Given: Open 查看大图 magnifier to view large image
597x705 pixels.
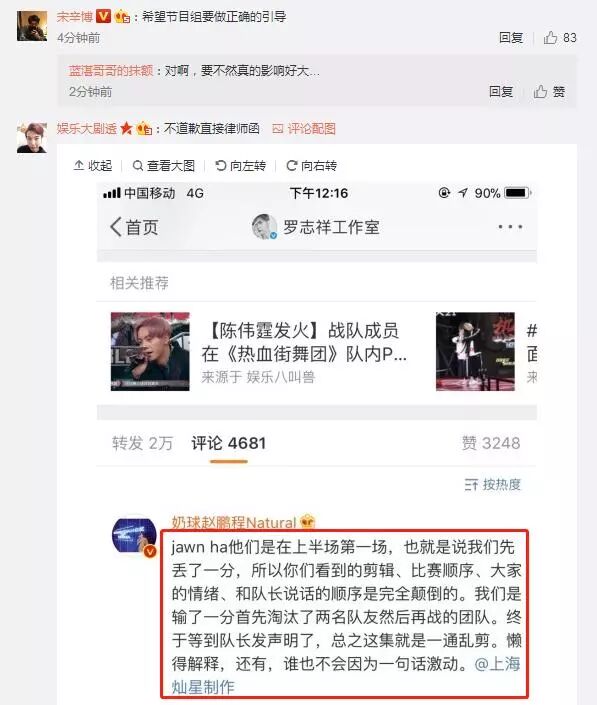Looking at the screenshot, I should coord(164,166).
